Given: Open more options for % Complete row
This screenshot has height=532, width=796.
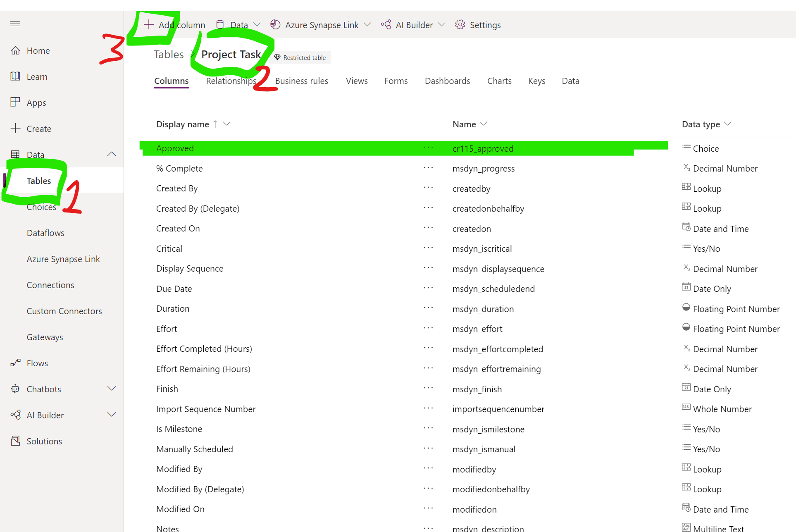Looking at the screenshot, I should [428, 168].
